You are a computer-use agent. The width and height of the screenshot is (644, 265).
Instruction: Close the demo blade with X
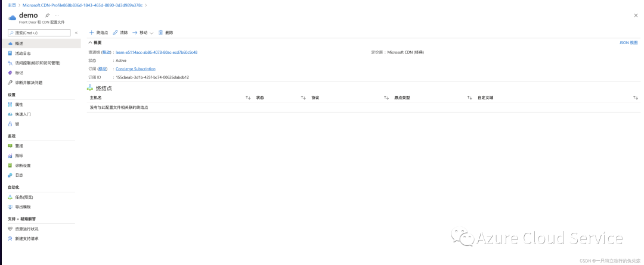(636, 15)
